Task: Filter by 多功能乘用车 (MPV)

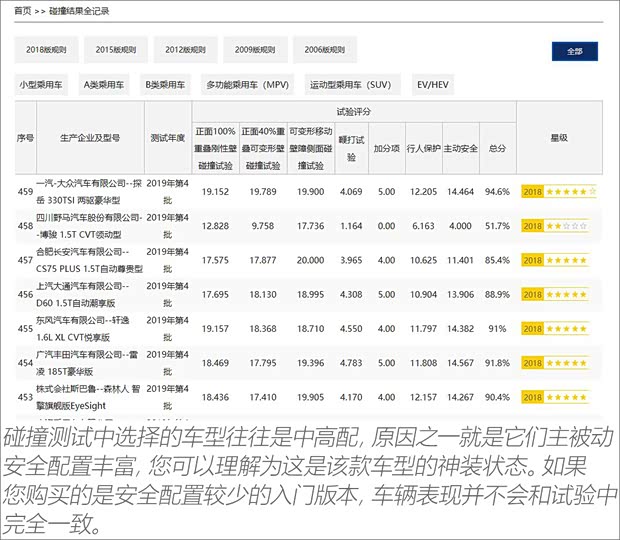Action: [248, 85]
